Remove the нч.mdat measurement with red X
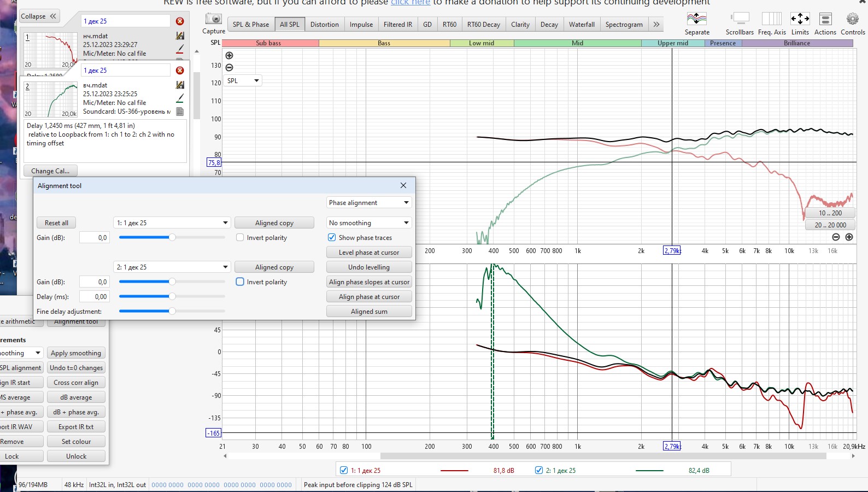Image resolution: width=868 pixels, height=492 pixels. click(x=180, y=21)
